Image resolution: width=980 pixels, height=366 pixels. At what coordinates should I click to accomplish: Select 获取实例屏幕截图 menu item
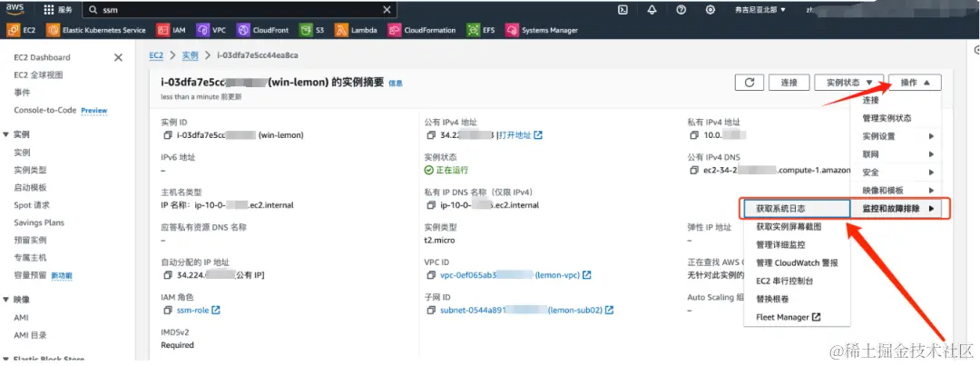pyautogui.click(x=797, y=226)
